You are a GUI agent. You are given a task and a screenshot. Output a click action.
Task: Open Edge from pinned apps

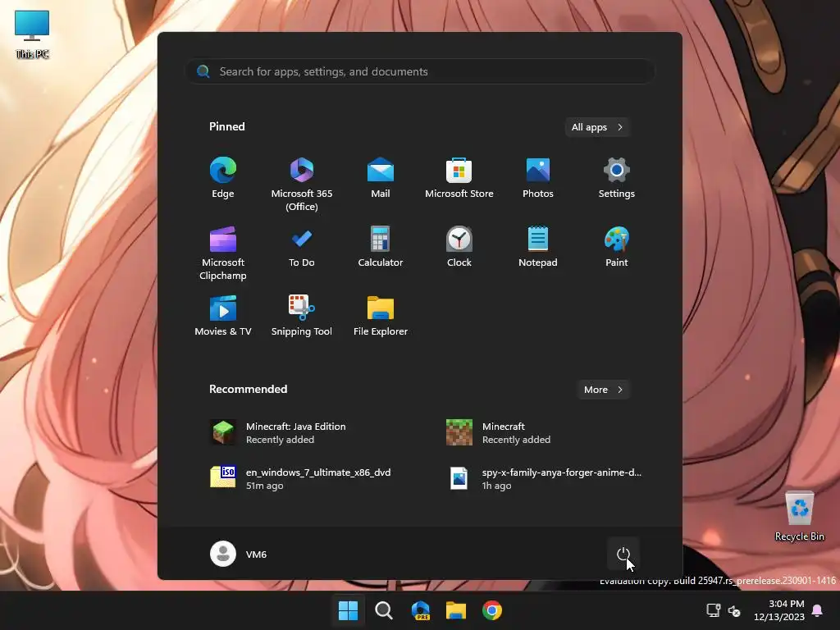coord(223,178)
